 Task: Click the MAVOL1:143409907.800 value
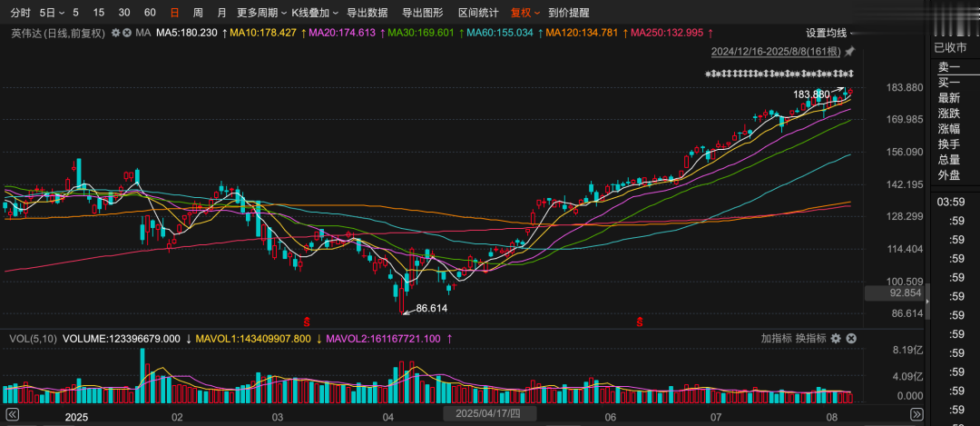[x=253, y=339]
